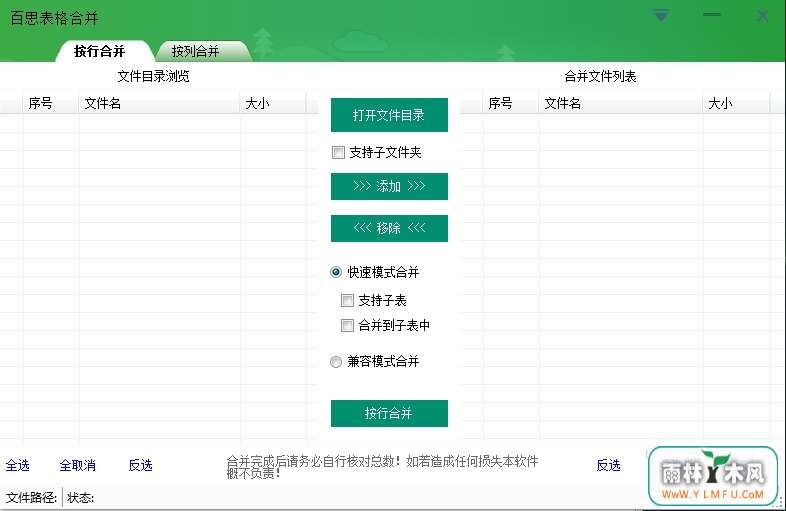Sort by 序号 column in 文件目录浏览 table

[51, 103]
